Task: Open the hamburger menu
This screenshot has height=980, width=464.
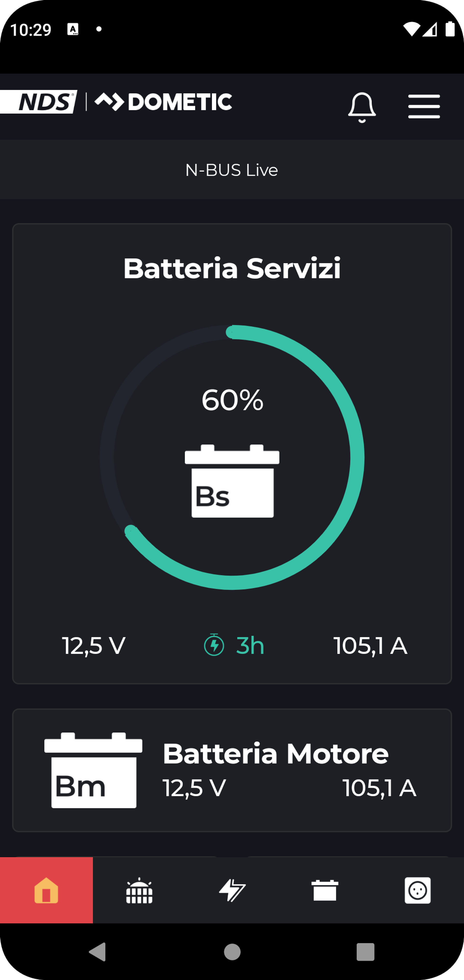Action: pos(424,106)
